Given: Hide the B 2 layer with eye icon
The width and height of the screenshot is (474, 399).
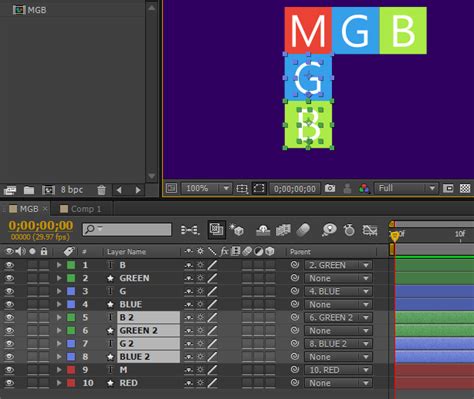Looking at the screenshot, I should (x=9, y=317).
